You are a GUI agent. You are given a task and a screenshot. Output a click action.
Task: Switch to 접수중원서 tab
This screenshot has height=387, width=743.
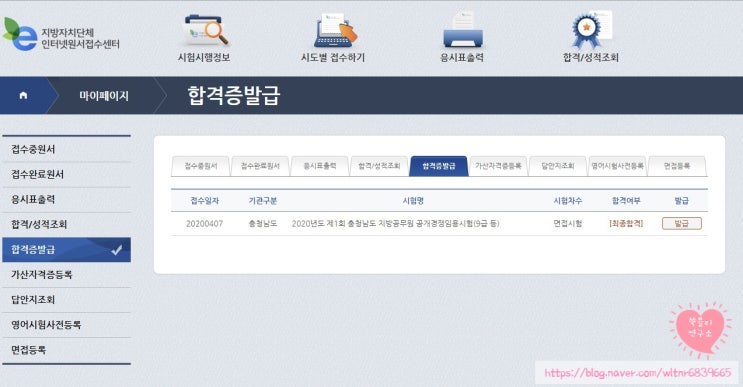(200, 166)
